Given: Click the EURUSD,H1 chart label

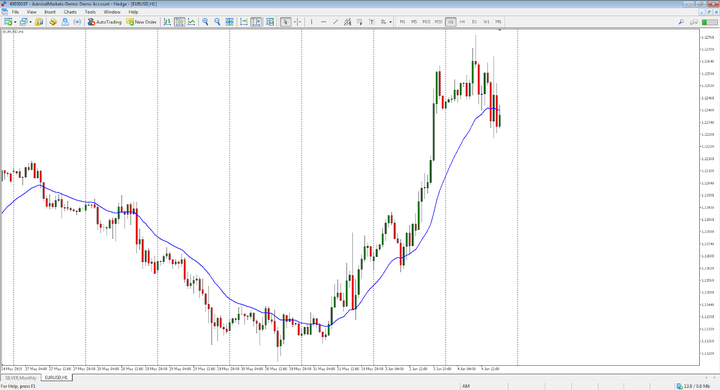Looking at the screenshot, I should pos(13,32).
